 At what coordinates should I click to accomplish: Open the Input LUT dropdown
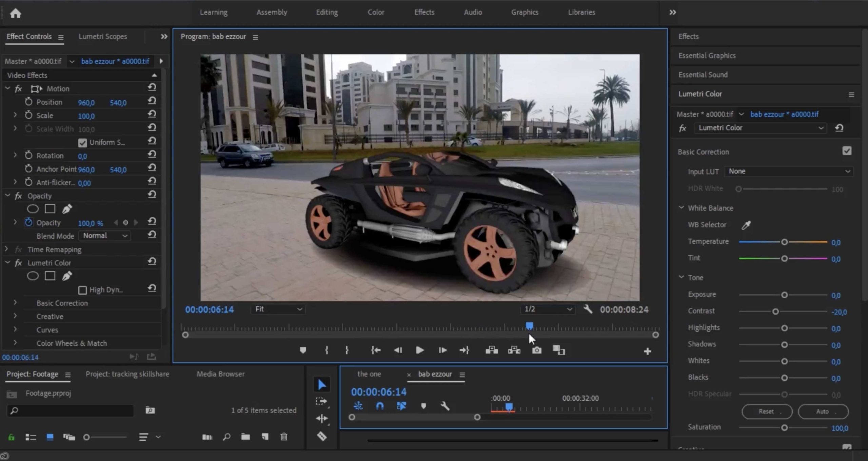pos(789,172)
